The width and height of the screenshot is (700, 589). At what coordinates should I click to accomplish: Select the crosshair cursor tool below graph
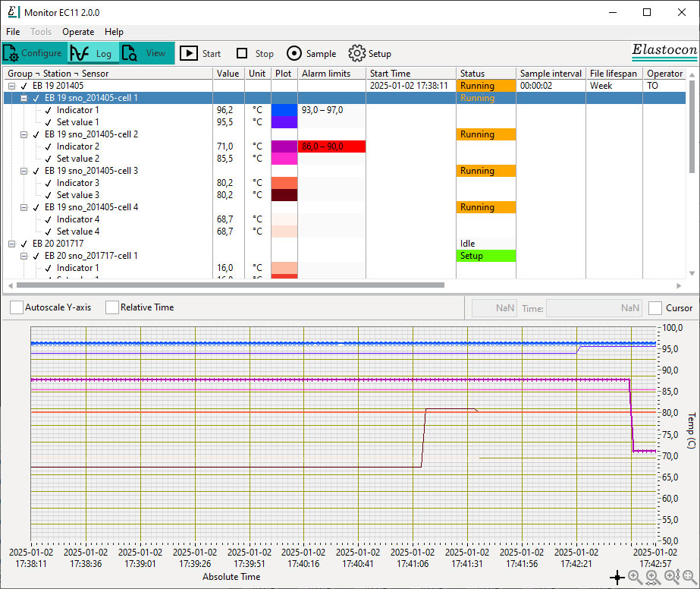point(617,578)
